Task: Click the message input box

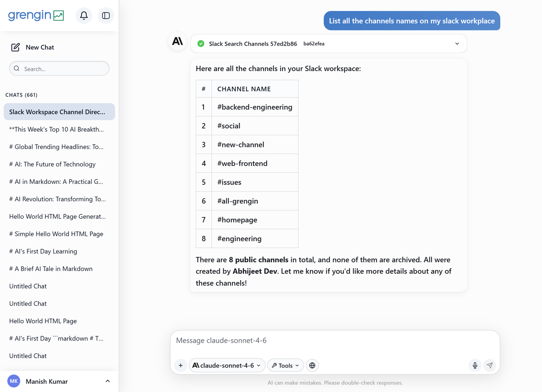Action: pyautogui.click(x=335, y=341)
